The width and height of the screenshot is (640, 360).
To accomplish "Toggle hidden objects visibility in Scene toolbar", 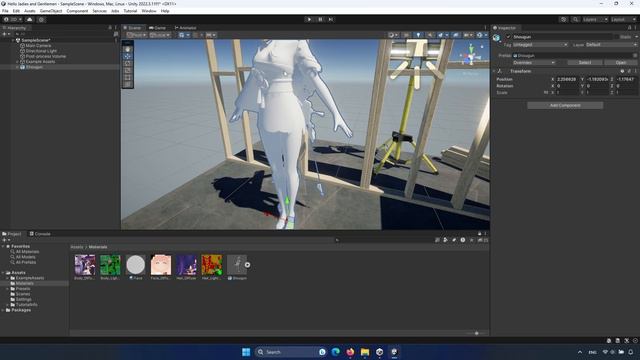I will pos(456,35).
